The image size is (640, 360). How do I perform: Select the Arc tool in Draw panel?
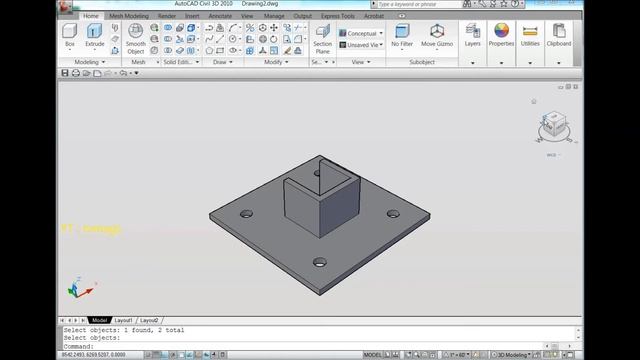[x=233, y=28]
